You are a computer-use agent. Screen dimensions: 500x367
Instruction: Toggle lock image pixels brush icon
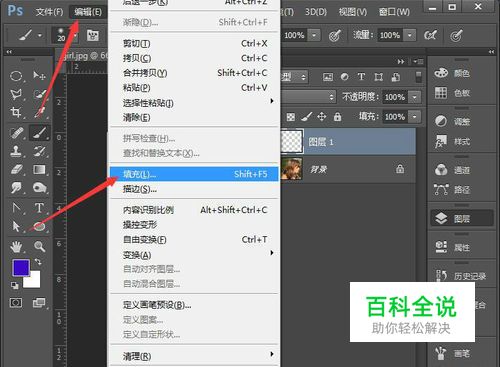pyautogui.click(x=306, y=117)
